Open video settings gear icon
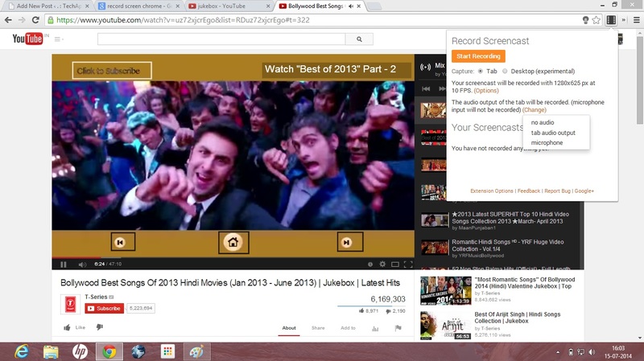Image resolution: width=644 pixels, height=361 pixels. pos(382,264)
